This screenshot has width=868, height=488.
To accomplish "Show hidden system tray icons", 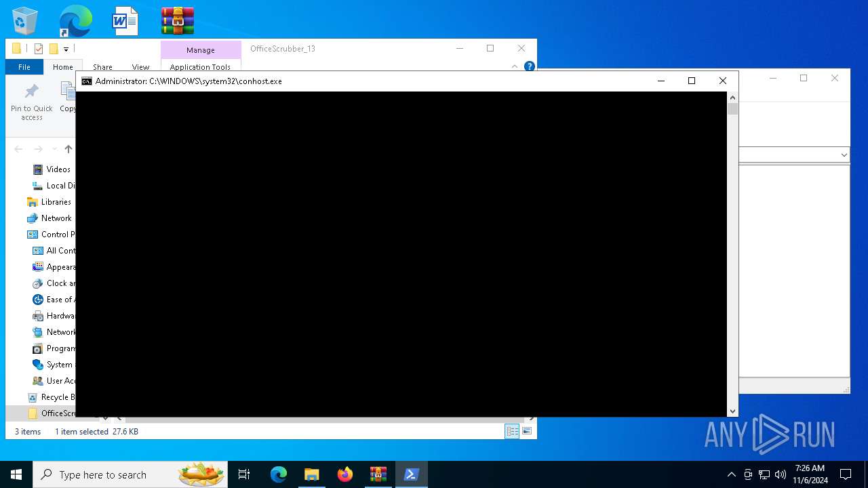I will [731, 474].
